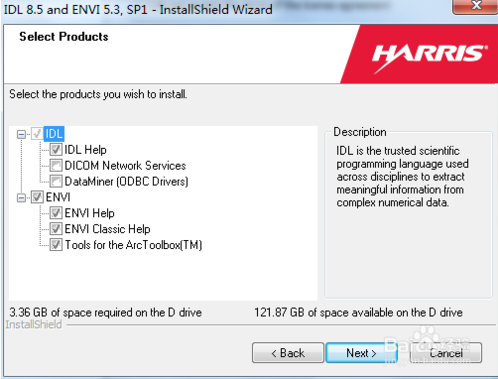The image size is (498, 379).
Task: Select the ENVI Help tree item
Action: click(89, 213)
